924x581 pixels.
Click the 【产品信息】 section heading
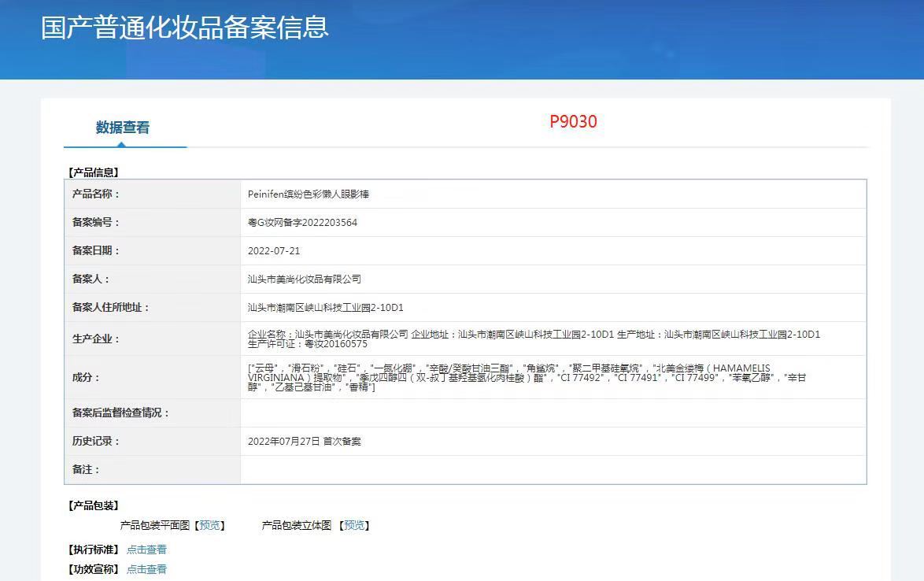93,172
